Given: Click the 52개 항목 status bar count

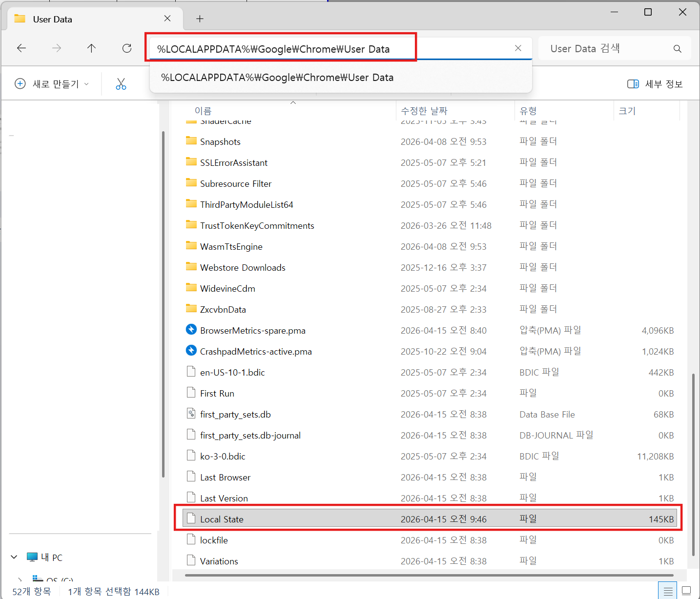Looking at the screenshot, I should (x=31, y=591).
